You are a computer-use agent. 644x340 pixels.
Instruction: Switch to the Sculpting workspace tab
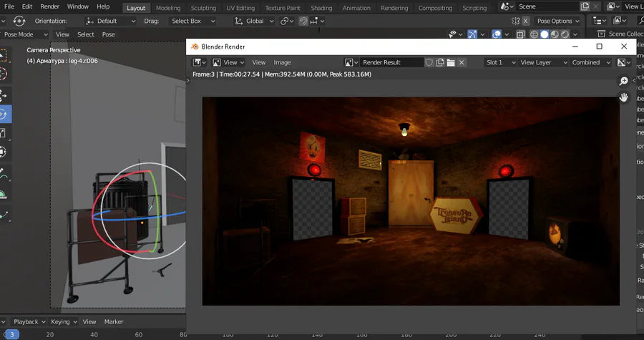coord(203,8)
